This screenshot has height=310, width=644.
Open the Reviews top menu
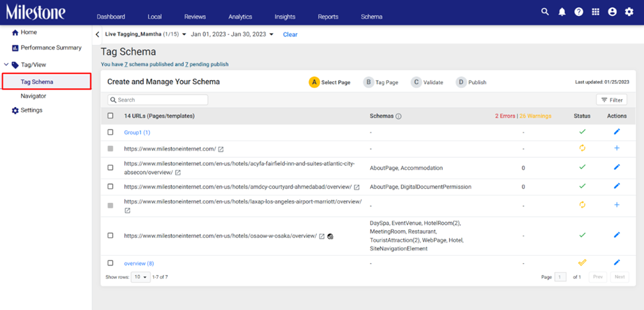click(x=195, y=17)
